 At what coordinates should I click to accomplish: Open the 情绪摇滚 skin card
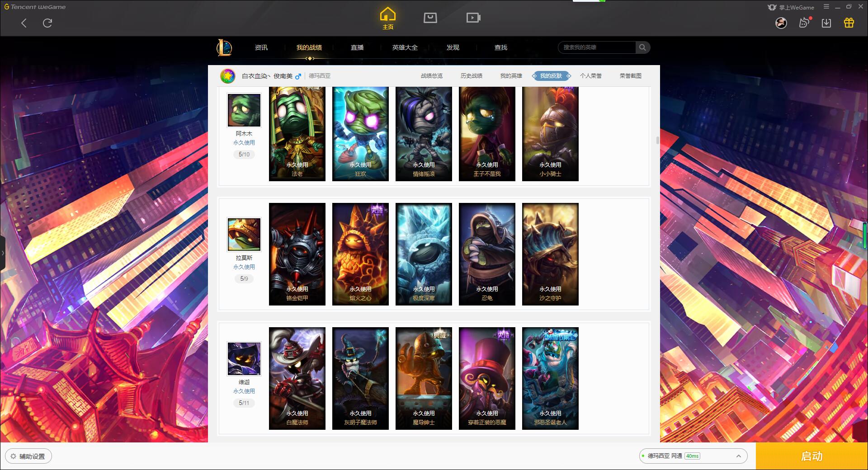click(424, 134)
